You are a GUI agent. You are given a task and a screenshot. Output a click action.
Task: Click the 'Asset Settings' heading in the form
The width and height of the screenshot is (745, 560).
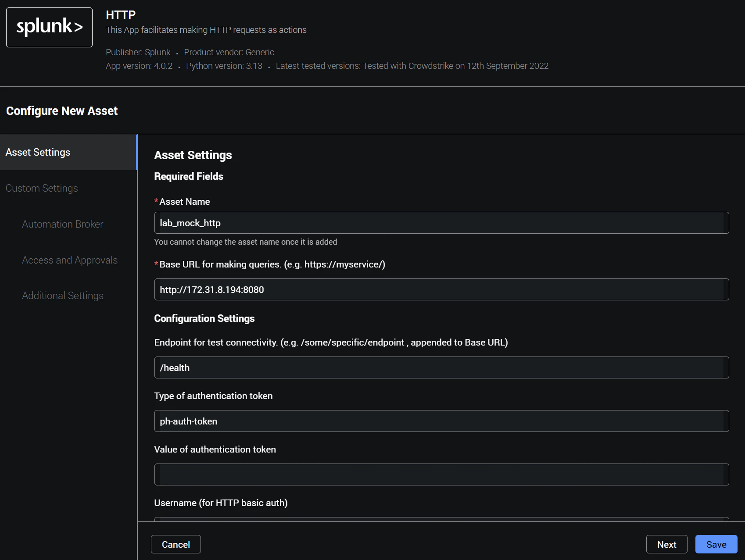pos(193,155)
